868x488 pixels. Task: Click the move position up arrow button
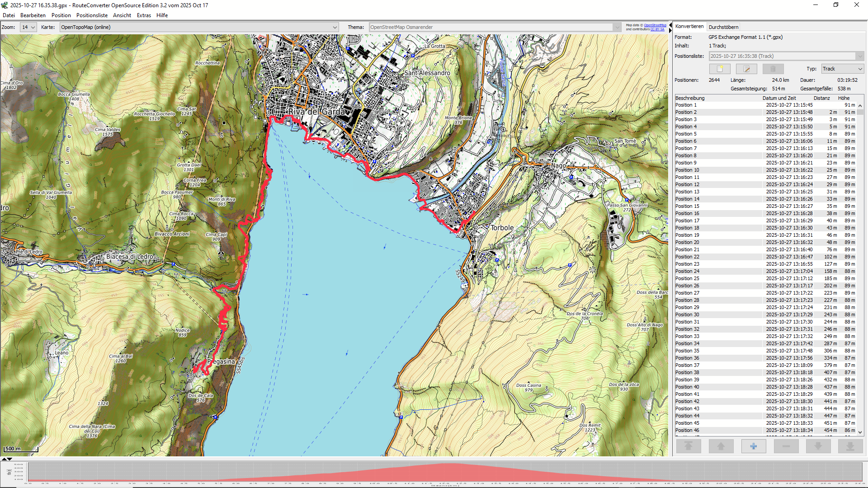point(721,446)
